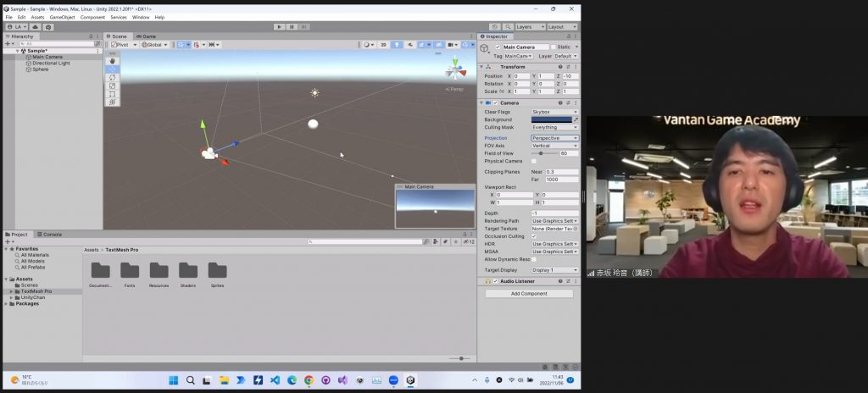
Task: Toggle hidden packages count icon
Action: (x=469, y=242)
